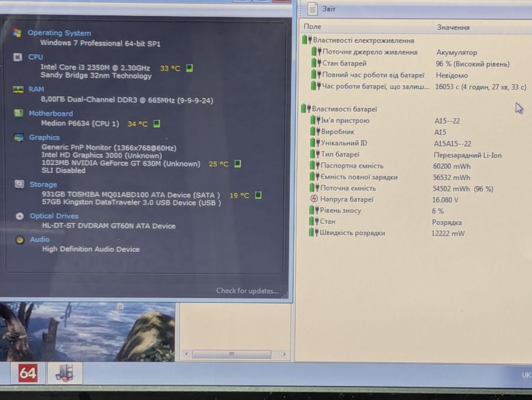The width and height of the screenshot is (532, 400).
Task: Click the Toshiba drive 19 °C indicator
Action: point(258,195)
